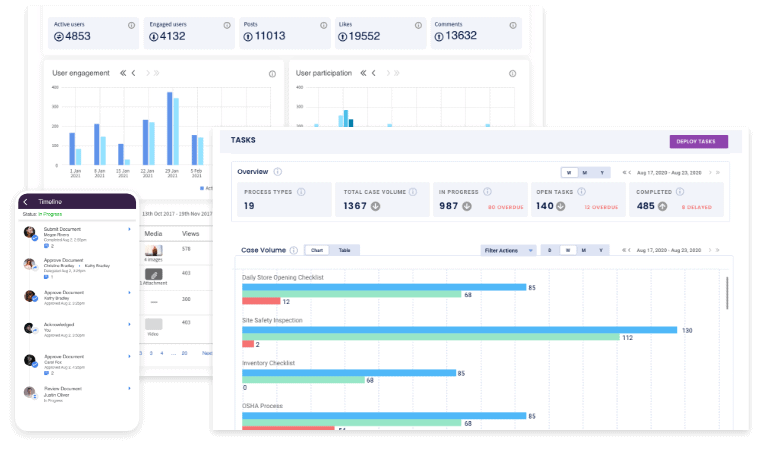758x449 pixels.
Task: Click the Total Case Volume 1367 card
Action: tap(382, 199)
